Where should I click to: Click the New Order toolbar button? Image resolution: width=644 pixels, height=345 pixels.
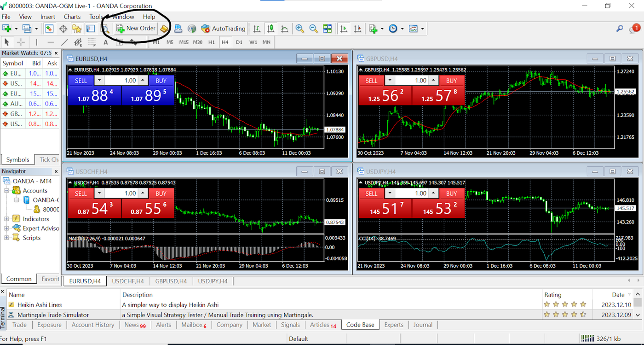pyautogui.click(x=136, y=29)
